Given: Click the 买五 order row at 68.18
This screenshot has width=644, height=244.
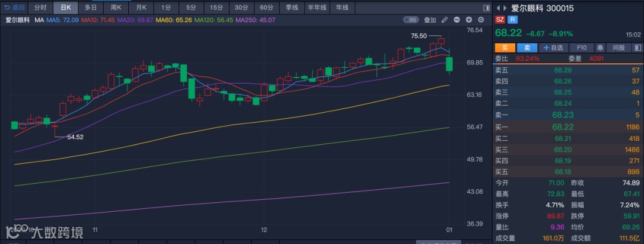Looking at the screenshot, I should point(568,172).
